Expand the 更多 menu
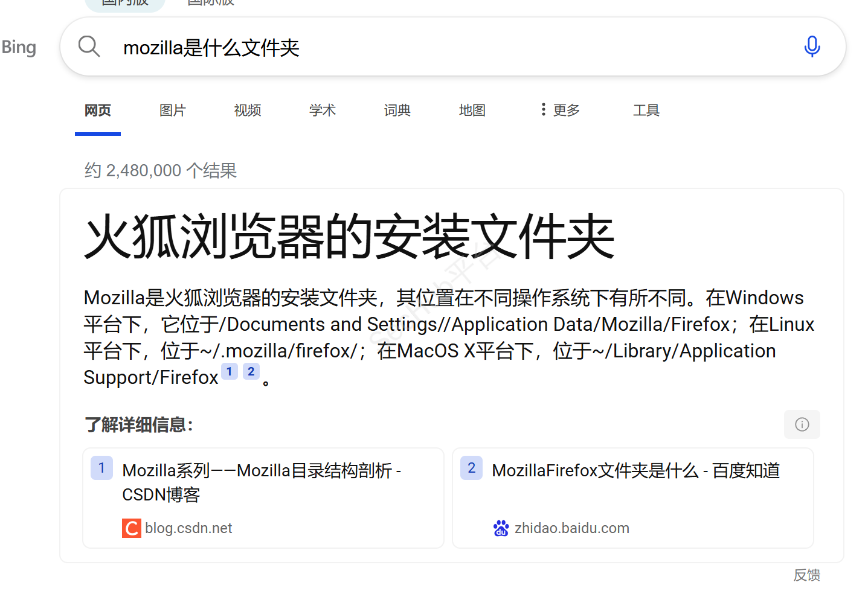This screenshot has height=591, width=868. (x=560, y=110)
